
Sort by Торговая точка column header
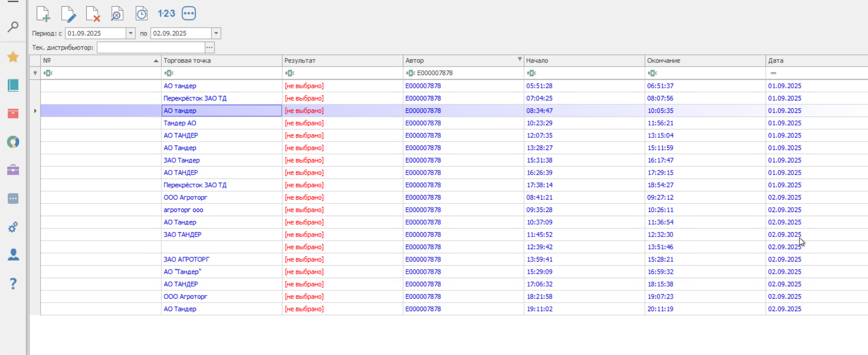[222, 61]
